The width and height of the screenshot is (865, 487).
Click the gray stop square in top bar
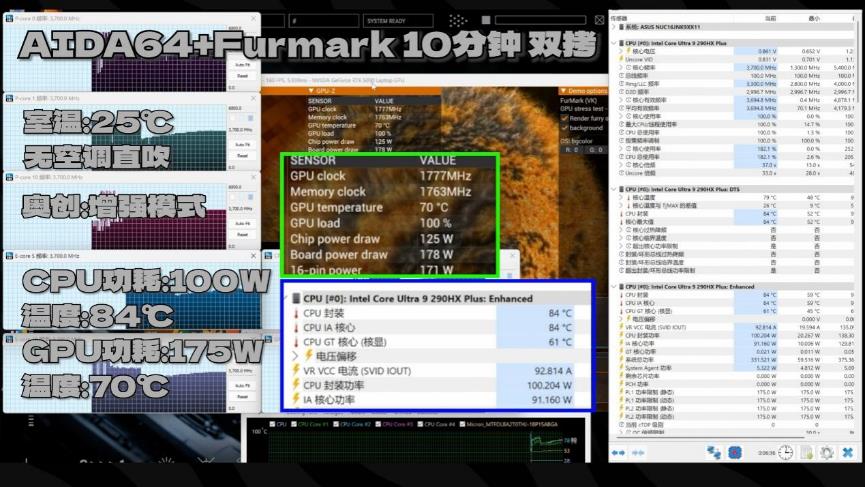pos(486,20)
